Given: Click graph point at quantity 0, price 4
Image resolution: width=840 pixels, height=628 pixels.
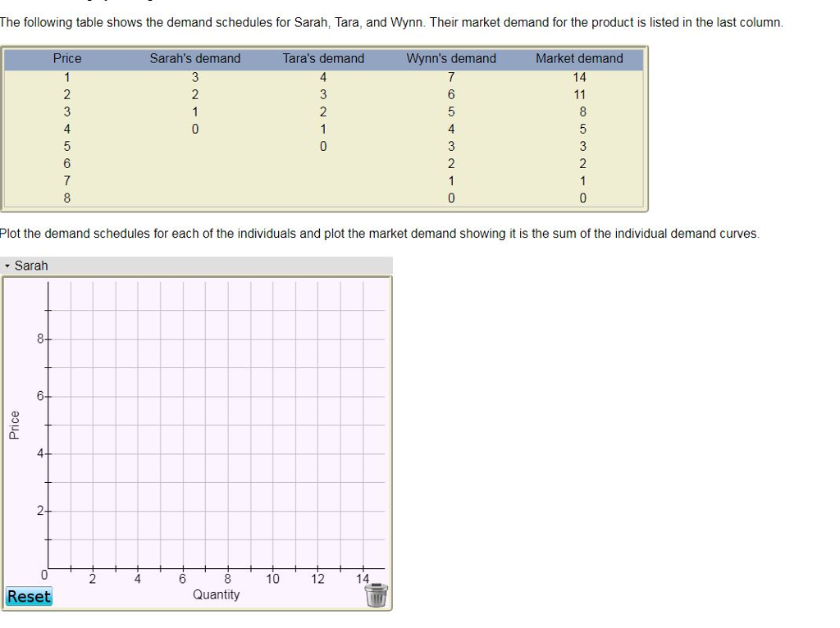Looking at the screenshot, I should [x=48, y=453].
